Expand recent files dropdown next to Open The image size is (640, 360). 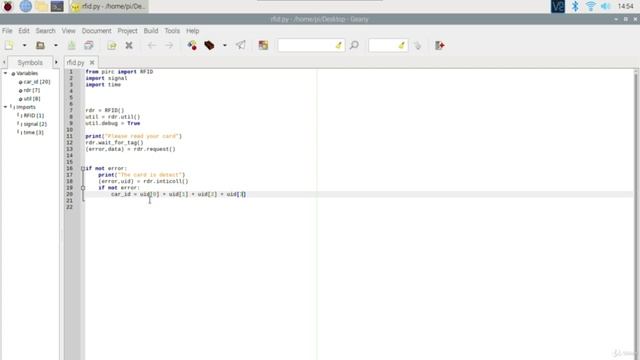pos(56,45)
